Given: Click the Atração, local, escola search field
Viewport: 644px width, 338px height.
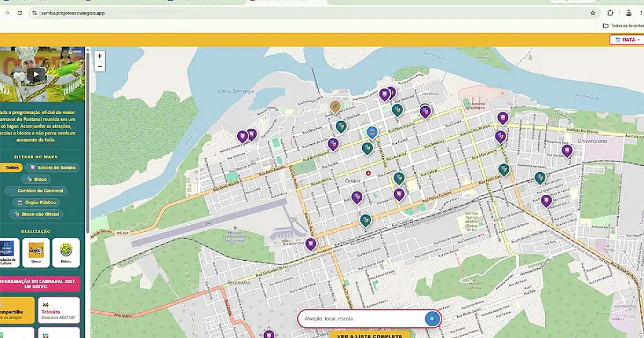Looking at the screenshot, I should pyautogui.click(x=362, y=319).
